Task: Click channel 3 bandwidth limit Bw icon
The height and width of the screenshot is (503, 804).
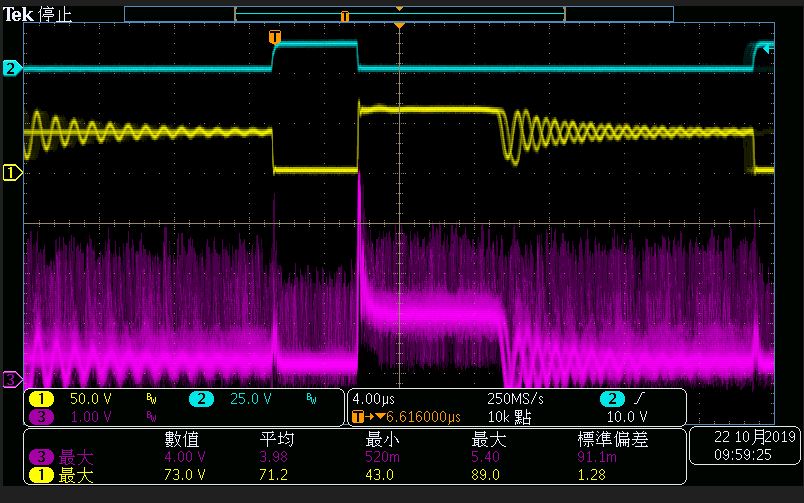Action: pyautogui.click(x=151, y=416)
